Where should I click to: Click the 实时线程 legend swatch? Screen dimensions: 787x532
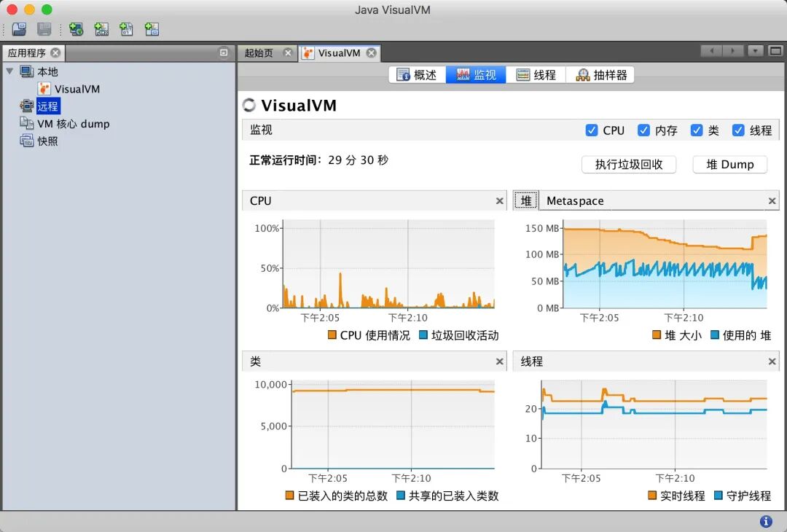point(652,496)
